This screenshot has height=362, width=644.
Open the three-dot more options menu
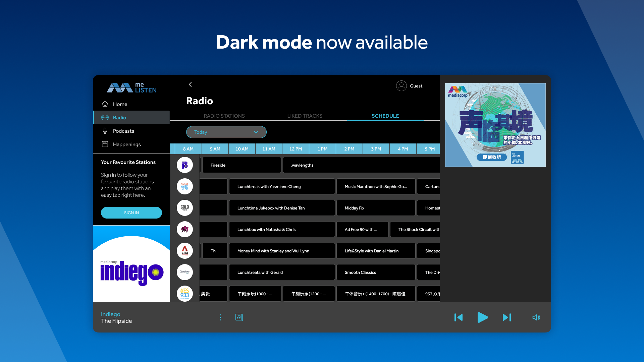click(220, 317)
